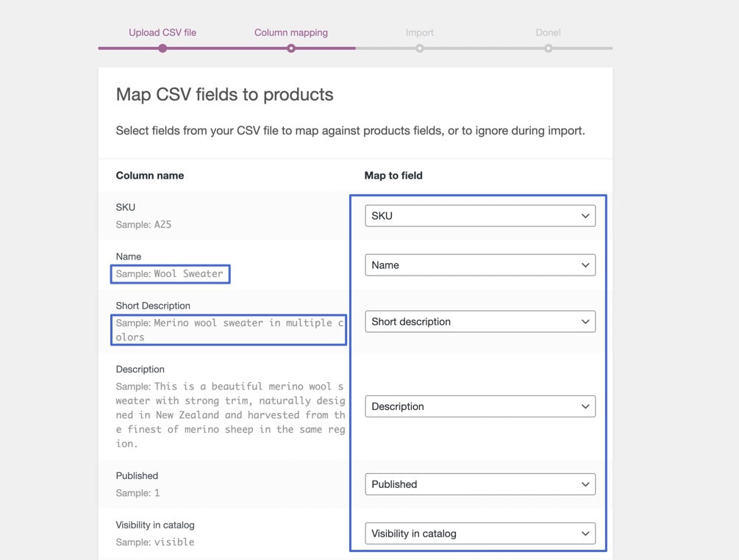
Task: Click the chevron on the Published dropdown
Action: tap(585, 484)
